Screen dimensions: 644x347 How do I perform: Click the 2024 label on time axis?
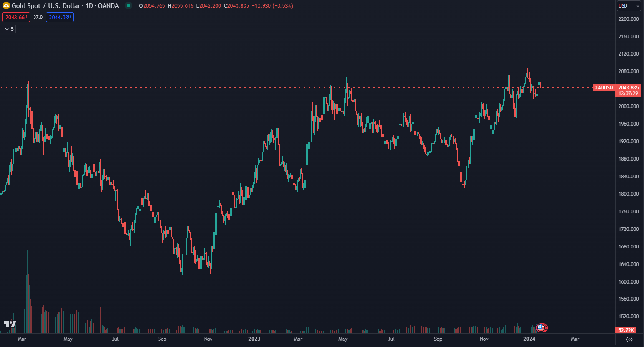coord(529,339)
